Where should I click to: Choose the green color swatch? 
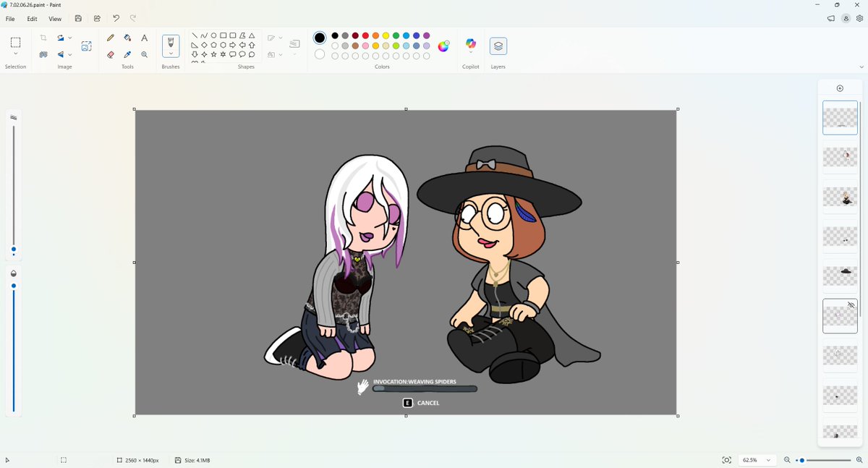click(x=396, y=35)
